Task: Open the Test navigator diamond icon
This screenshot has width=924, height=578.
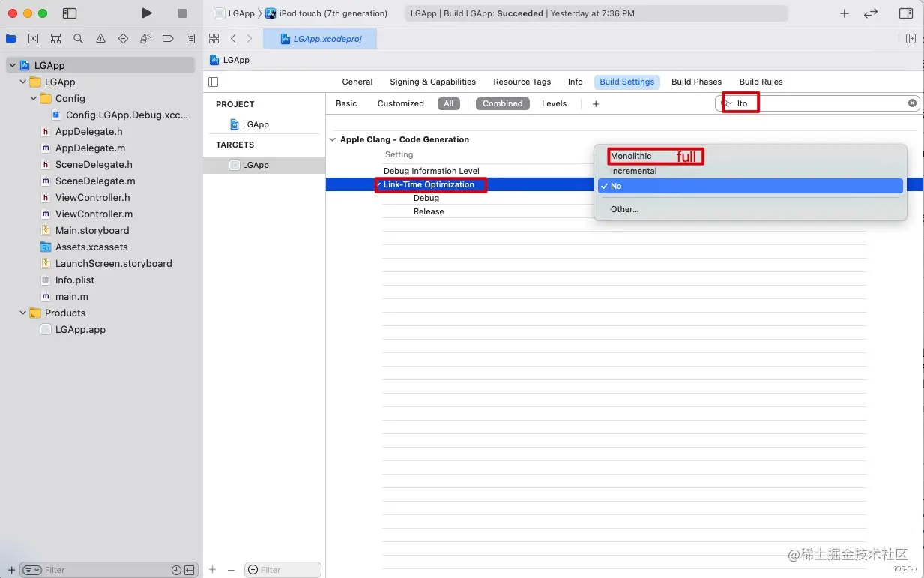Action: [x=124, y=39]
